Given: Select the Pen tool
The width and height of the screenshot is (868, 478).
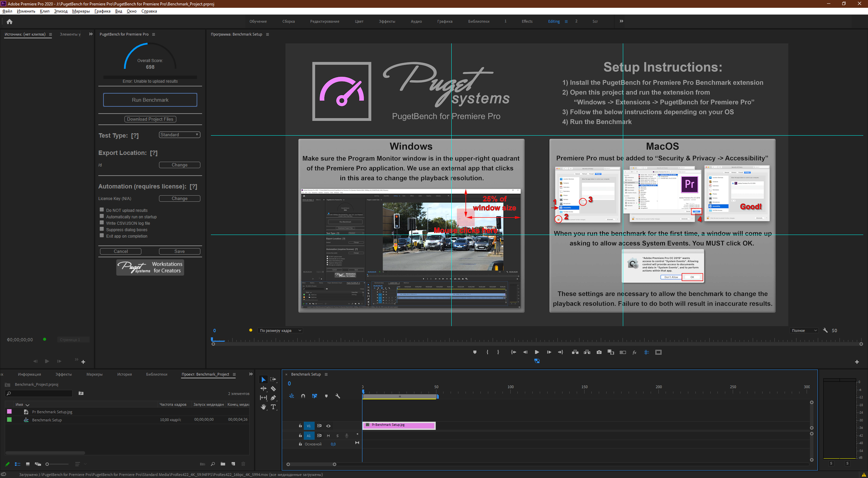Looking at the screenshot, I should 273,398.
